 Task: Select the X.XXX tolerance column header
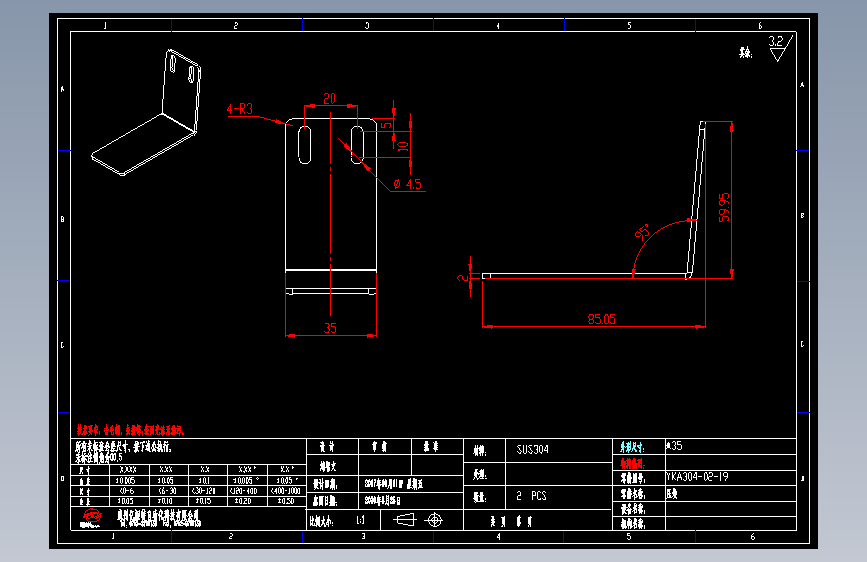[128, 469]
